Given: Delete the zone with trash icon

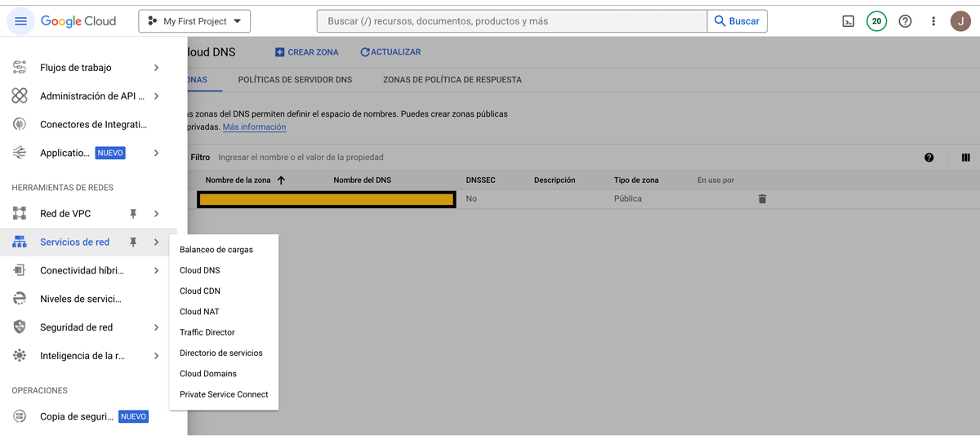Looking at the screenshot, I should (x=762, y=199).
